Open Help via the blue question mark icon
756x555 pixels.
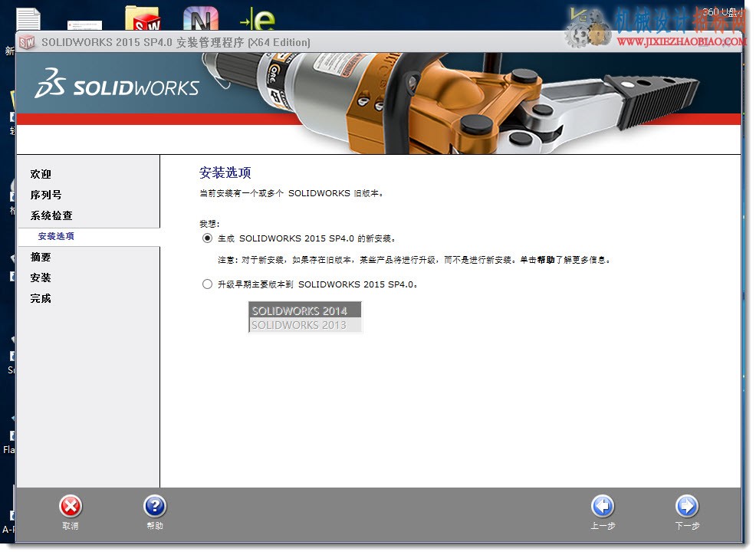pos(155,506)
